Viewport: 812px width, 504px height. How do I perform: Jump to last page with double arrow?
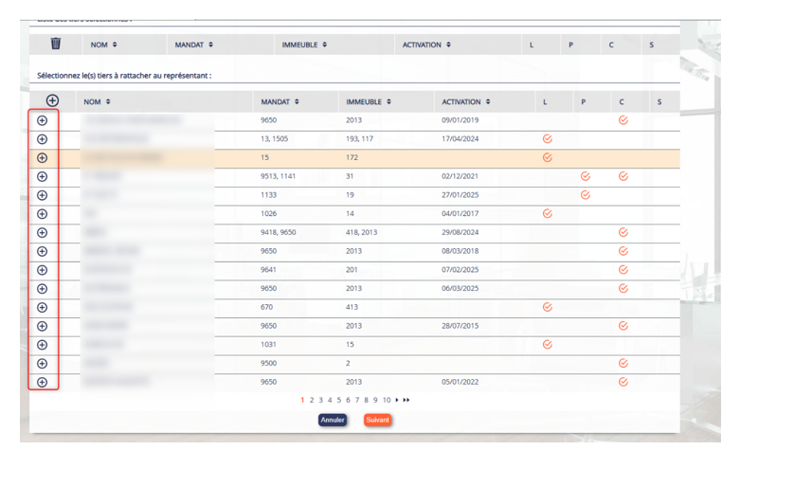(x=406, y=401)
